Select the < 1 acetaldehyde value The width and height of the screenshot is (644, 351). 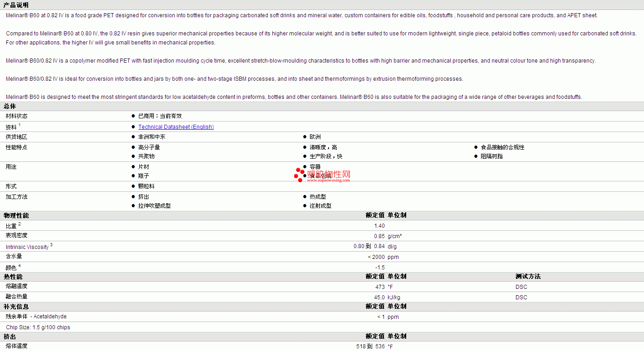click(x=381, y=317)
